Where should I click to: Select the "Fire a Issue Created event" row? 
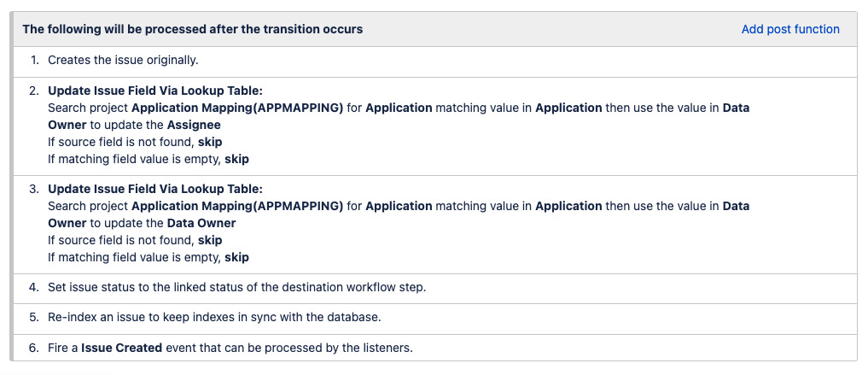coord(230,348)
